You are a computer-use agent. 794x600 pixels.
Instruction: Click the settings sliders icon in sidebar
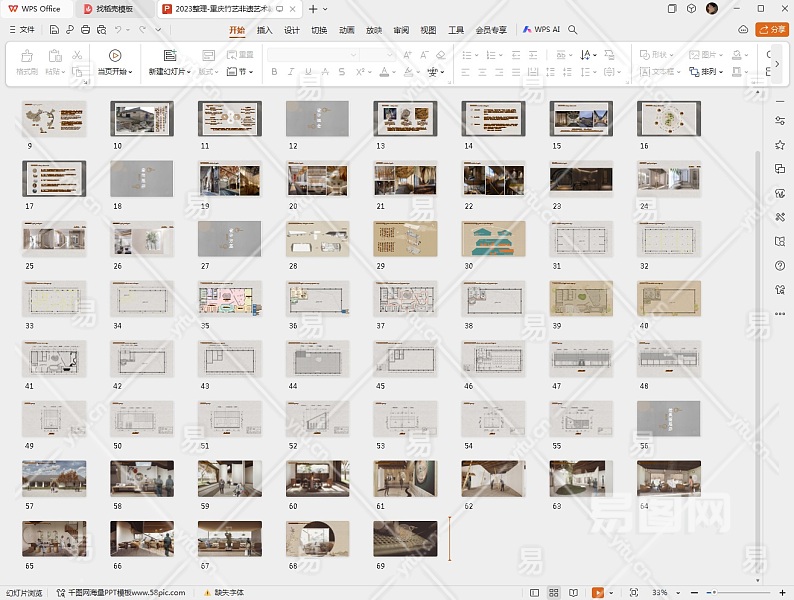tap(780, 120)
